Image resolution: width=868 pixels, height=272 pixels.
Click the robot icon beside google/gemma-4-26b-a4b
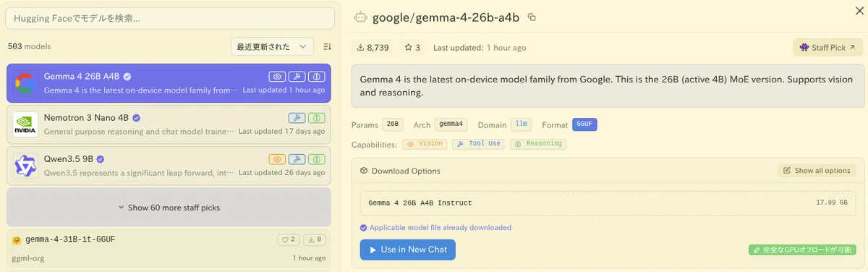(360, 17)
